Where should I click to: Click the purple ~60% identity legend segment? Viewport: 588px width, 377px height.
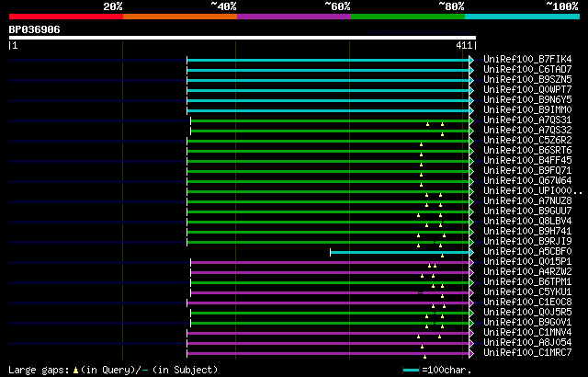[x=294, y=17]
